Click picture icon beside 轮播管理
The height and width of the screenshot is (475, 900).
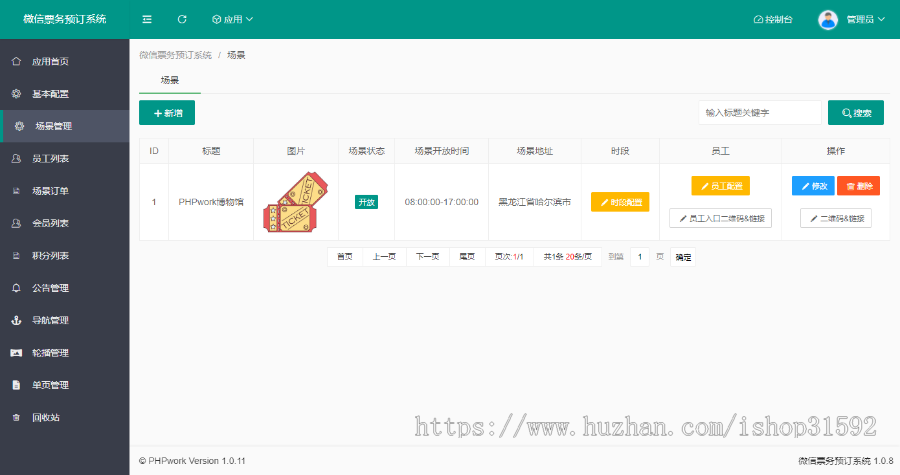point(16,353)
